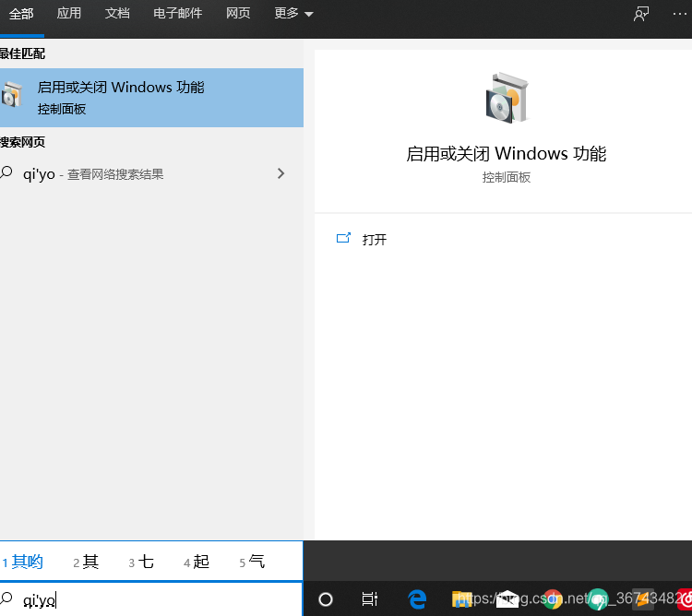692x616 pixels.
Task: Open Sublime Text from the taskbar
Action: pos(642,599)
